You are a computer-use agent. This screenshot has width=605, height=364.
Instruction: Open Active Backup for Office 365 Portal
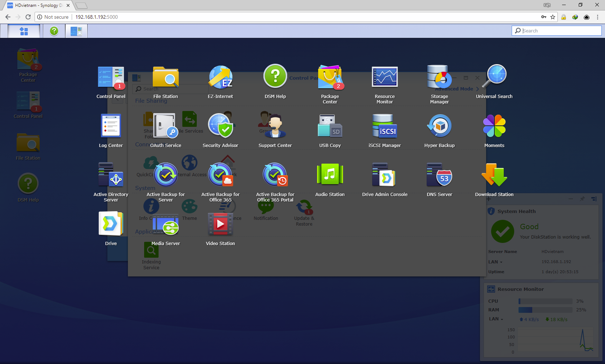275,182
